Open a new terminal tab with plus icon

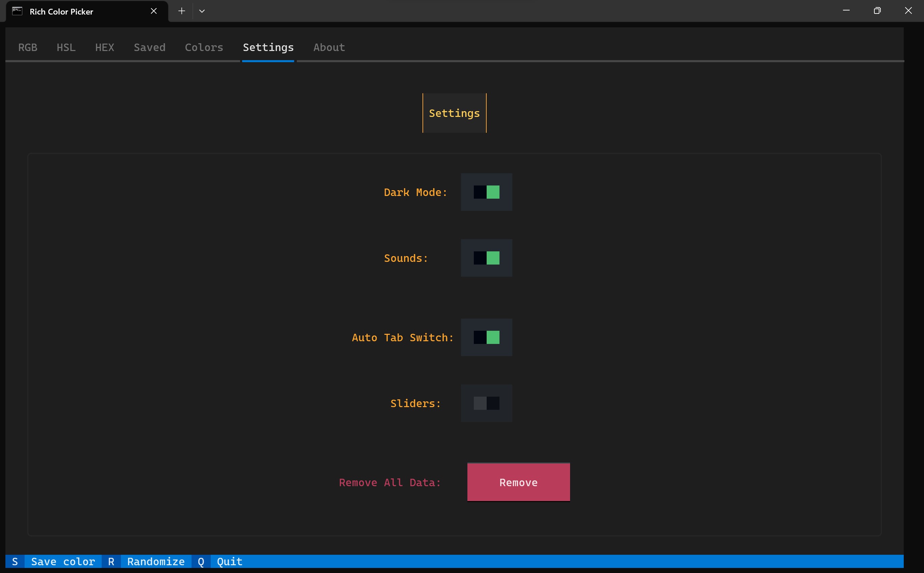pyautogui.click(x=181, y=11)
